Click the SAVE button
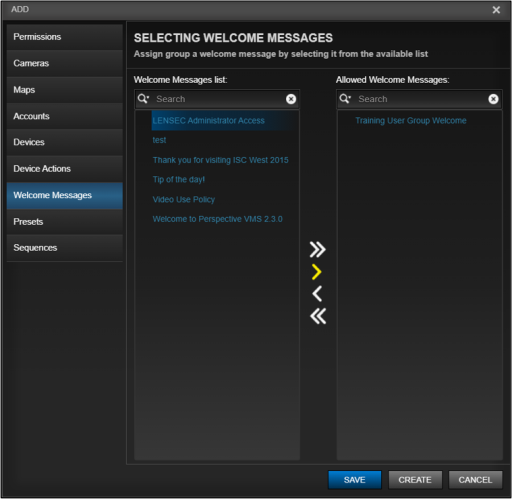The width and height of the screenshot is (512, 499). pyautogui.click(x=355, y=480)
